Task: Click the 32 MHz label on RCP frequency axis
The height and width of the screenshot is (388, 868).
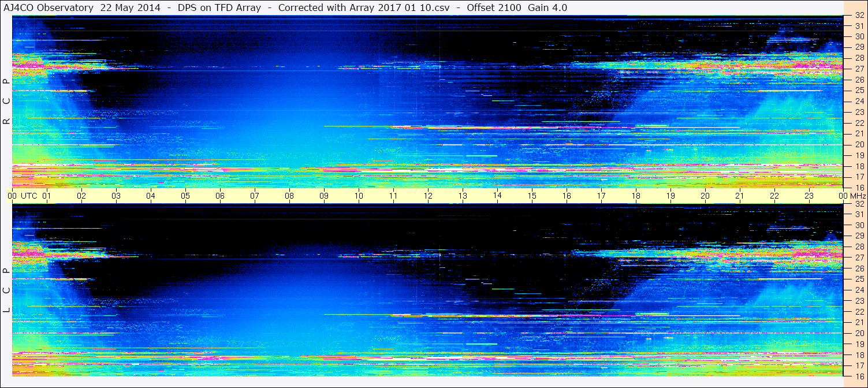Action: click(859, 16)
